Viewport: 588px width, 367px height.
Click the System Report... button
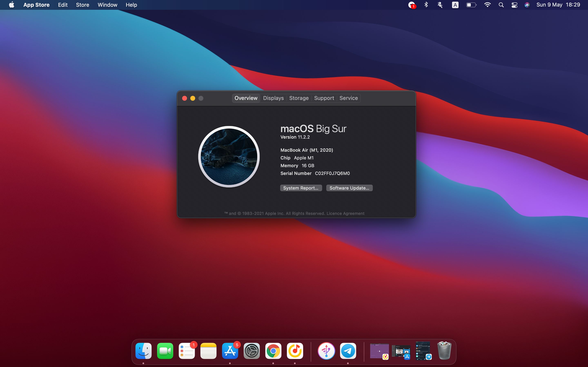pos(301,188)
